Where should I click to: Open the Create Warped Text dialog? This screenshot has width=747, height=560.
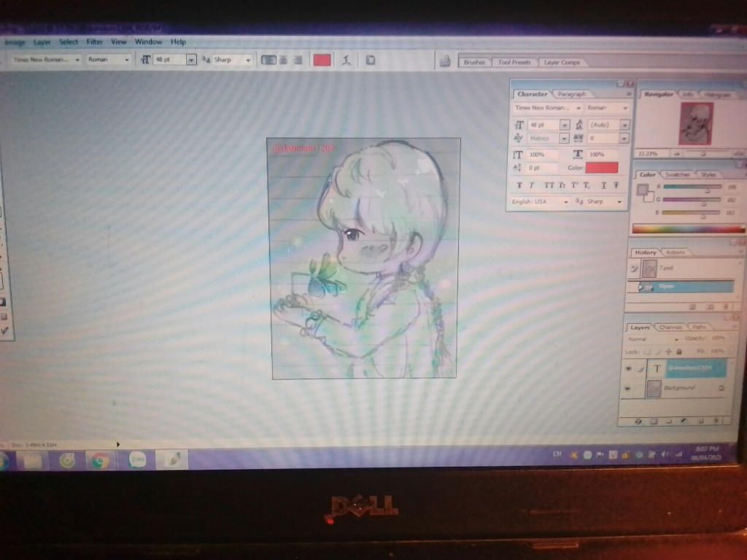point(347,61)
